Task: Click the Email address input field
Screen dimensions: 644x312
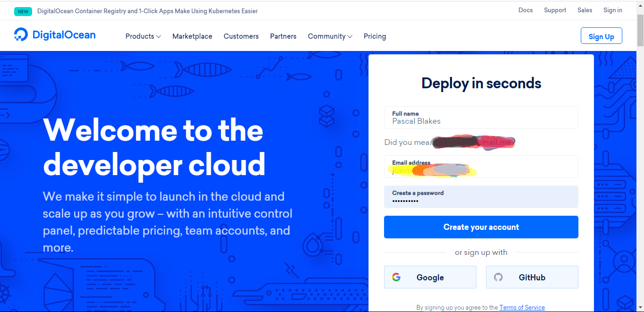Action: pyautogui.click(x=481, y=167)
